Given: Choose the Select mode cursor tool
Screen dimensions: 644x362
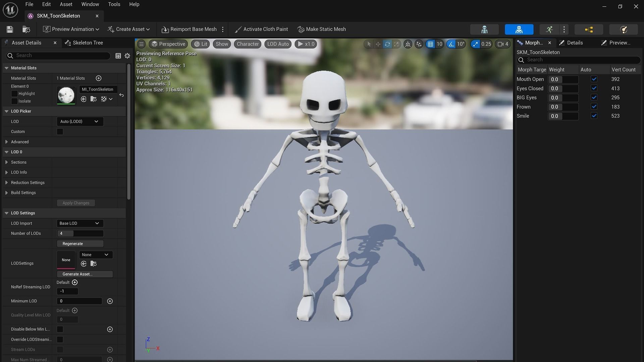Looking at the screenshot, I should click(369, 44).
